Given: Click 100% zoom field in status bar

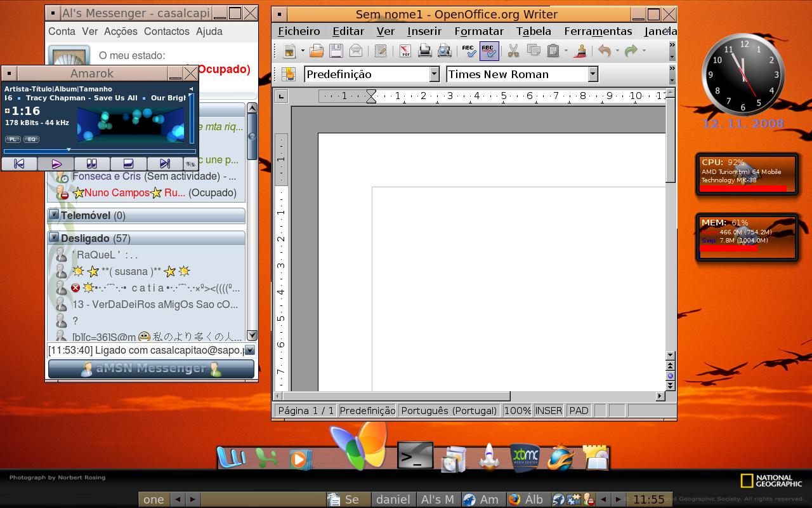Looking at the screenshot, I should [517, 410].
